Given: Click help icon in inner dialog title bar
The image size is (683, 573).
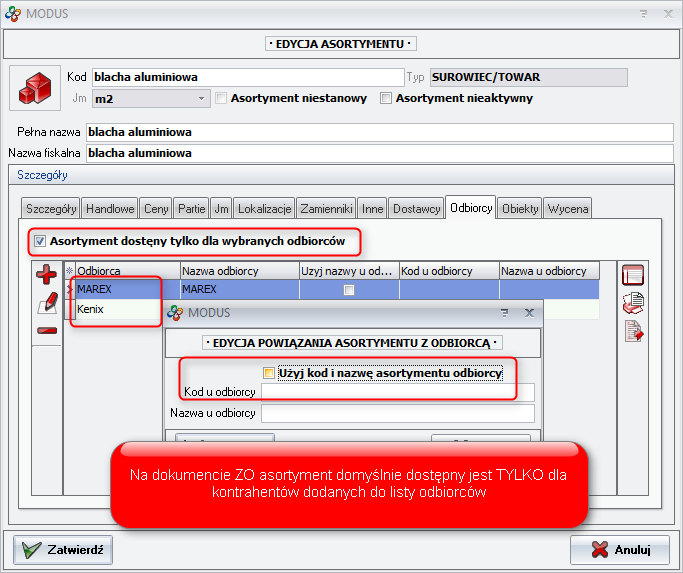Looking at the screenshot, I should [x=504, y=313].
